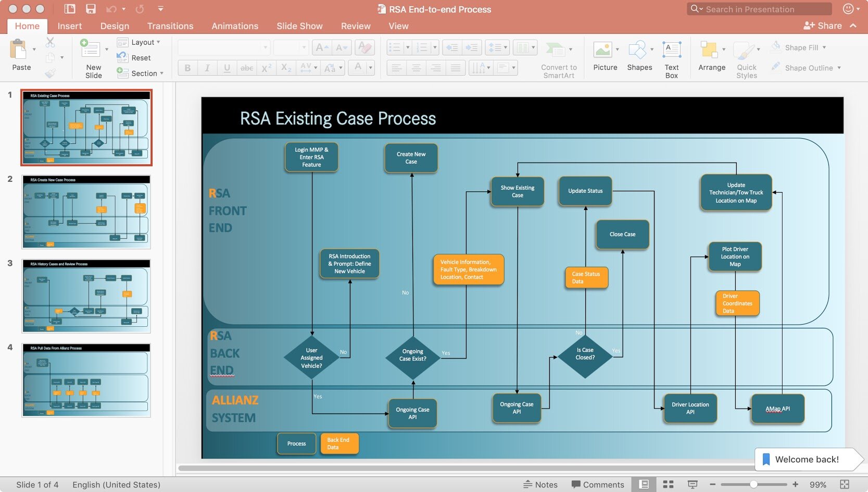
Task: Expand the Shape Outline dropdown arrow
Action: (x=839, y=68)
